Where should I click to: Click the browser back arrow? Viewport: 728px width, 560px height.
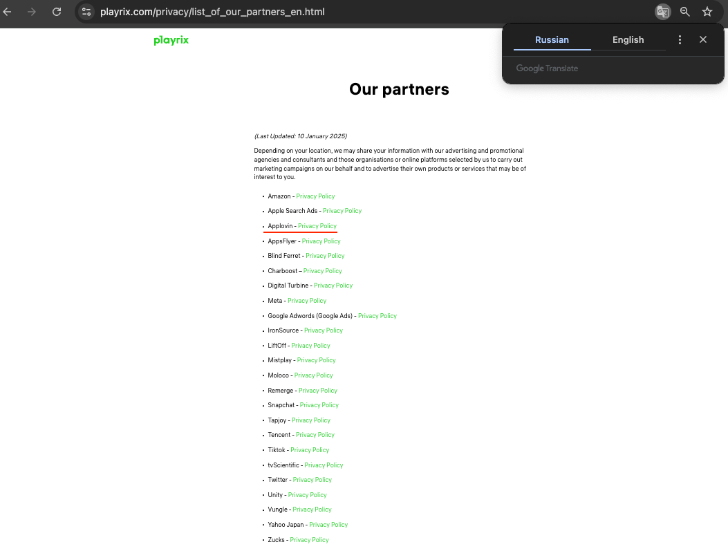coord(7,12)
